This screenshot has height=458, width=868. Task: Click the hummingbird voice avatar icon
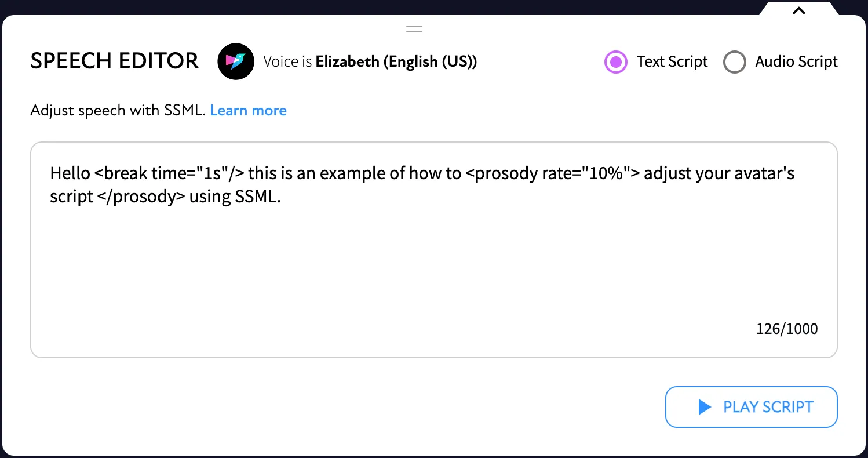pos(236,61)
